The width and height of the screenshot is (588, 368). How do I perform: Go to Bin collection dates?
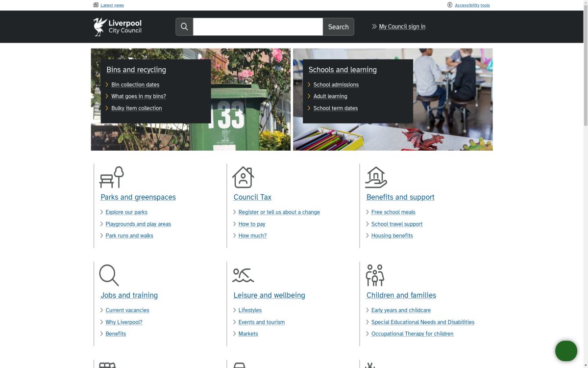tap(135, 85)
